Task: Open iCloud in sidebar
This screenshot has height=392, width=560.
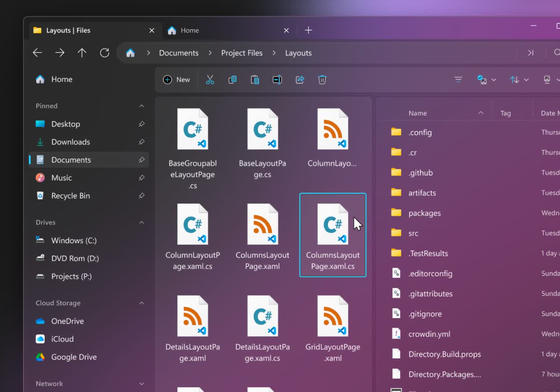Action: 88,339
